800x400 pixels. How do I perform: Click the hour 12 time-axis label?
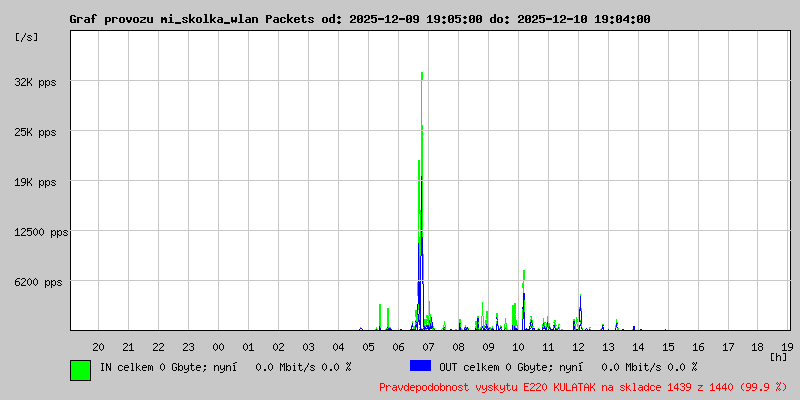[578, 347]
